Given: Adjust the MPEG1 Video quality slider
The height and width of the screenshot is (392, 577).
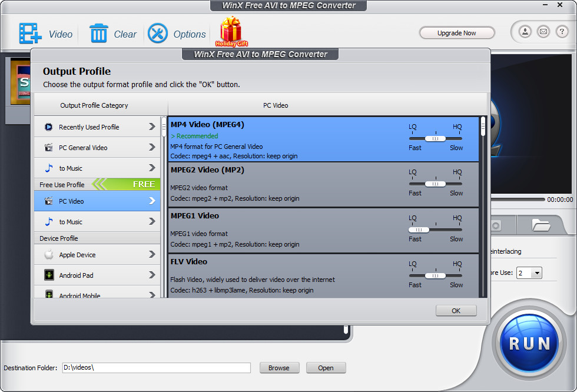Looking at the screenshot, I should pyautogui.click(x=419, y=230).
